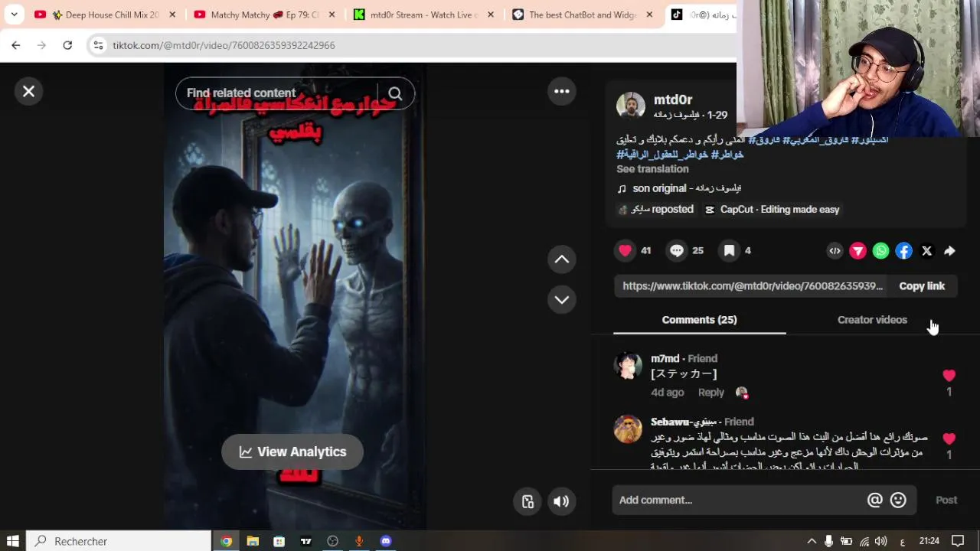Viewport: 980px width, 551px height.
Task: Reload the TikTok page
Action: pyautogui.click(x=67, y=45)
